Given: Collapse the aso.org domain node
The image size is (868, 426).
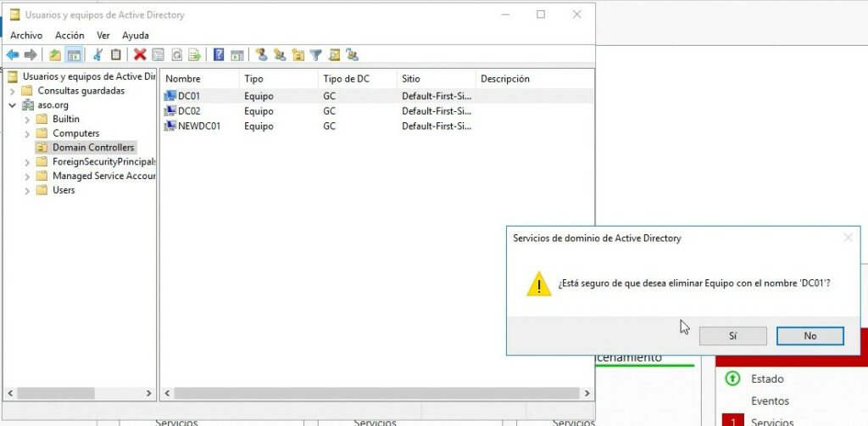Looking at the screenshot, I should (x=13, y=105).
